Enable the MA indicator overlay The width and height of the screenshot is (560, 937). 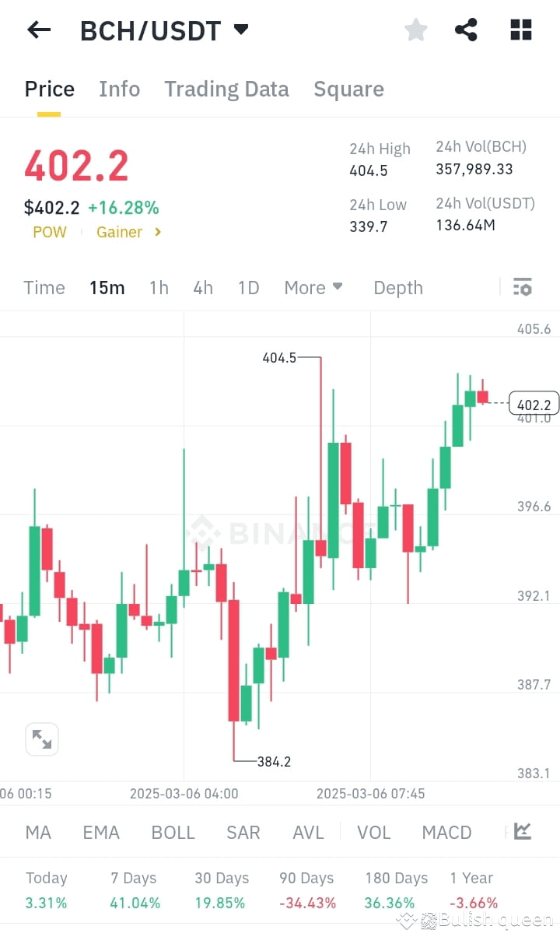pyautogui.click(x=37, y=832)
